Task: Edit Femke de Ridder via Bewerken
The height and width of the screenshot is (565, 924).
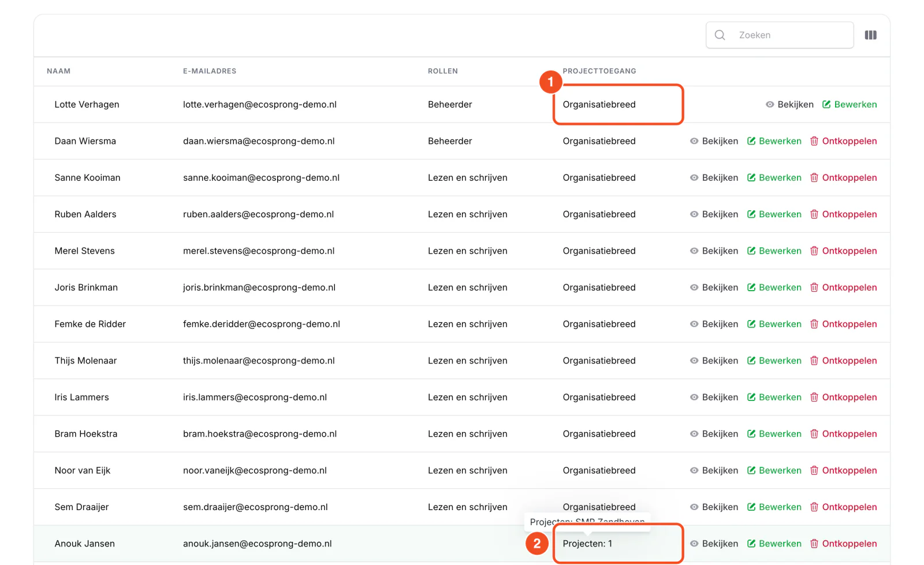Action: click(x=774, y=324)
